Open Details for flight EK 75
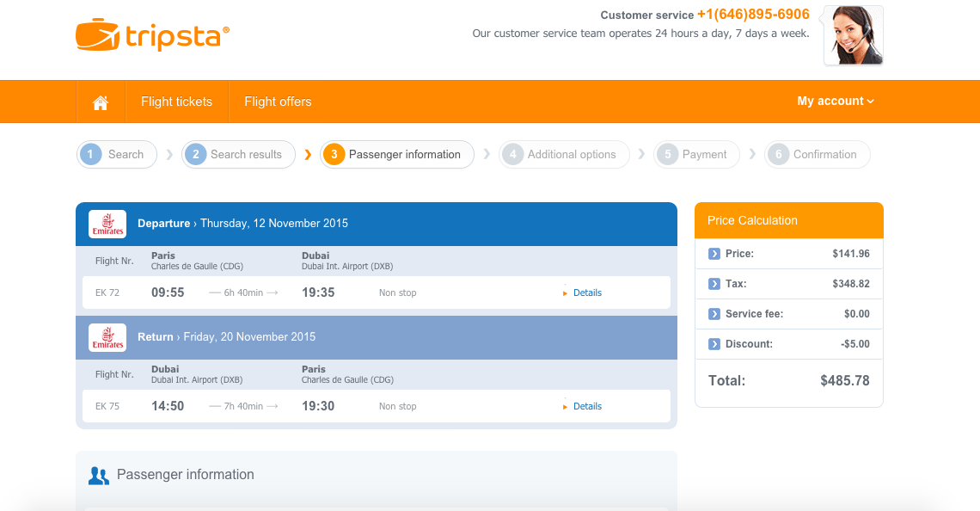This screenshot has height=511, width=980. [587, 407]
